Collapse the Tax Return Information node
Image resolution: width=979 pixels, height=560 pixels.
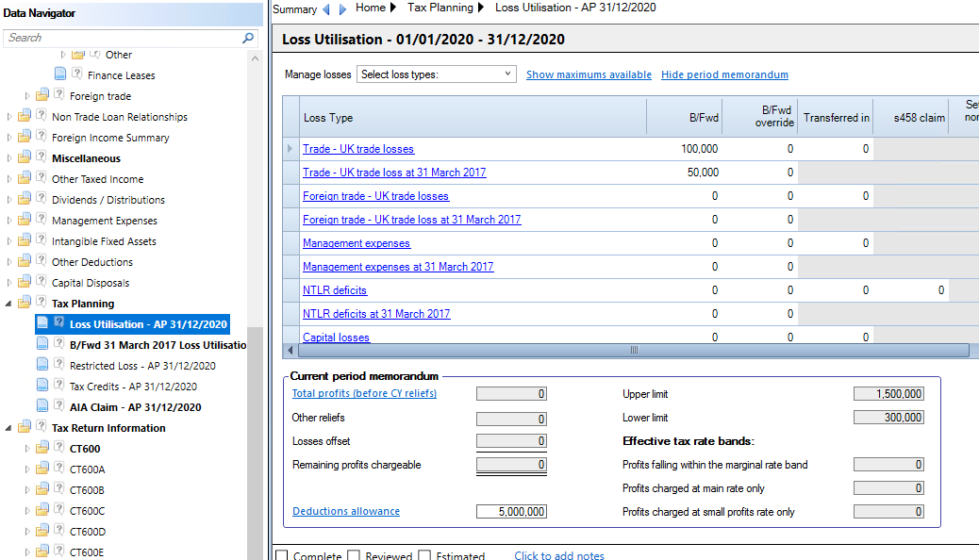click(8, 428)
